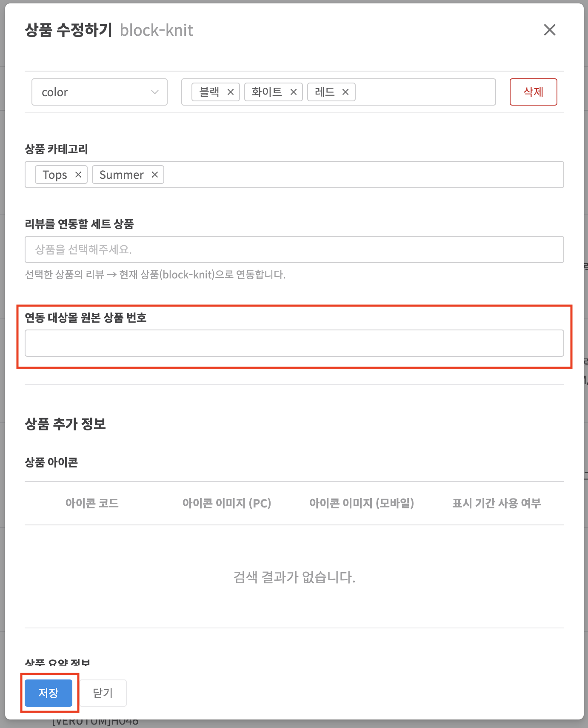Click the 저장 button
This screenshot has height=728, width=588.
pyautogui.click(x=49, y=693)
